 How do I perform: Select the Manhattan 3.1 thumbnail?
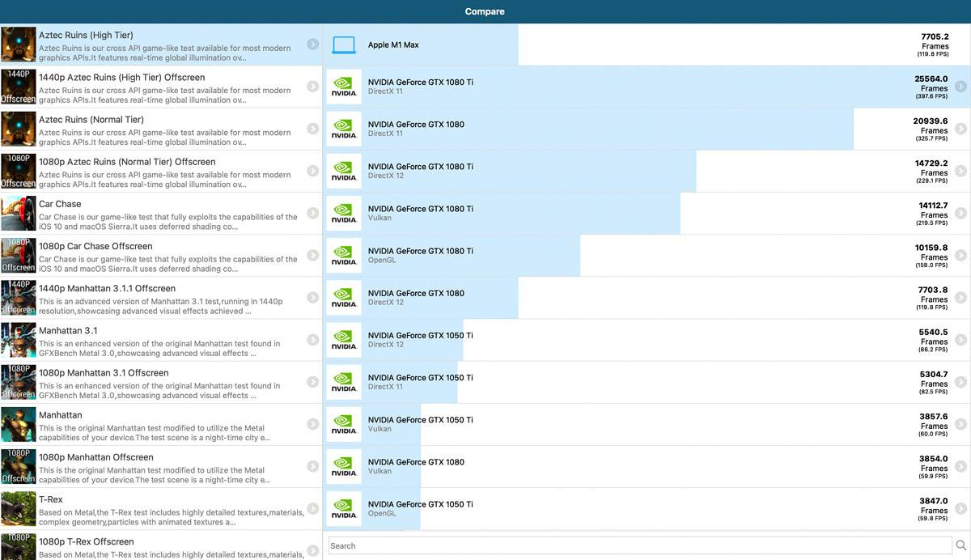click(x=19, y=339)
